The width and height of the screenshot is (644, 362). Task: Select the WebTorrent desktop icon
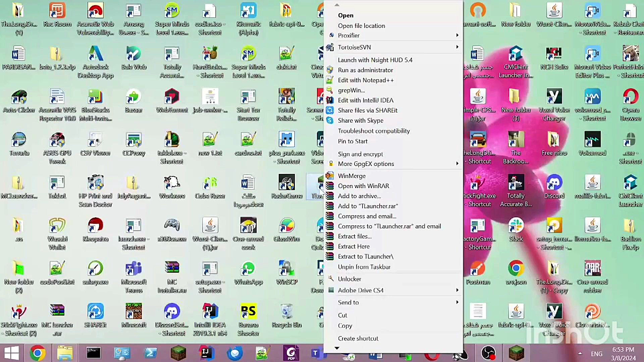[x=172, y=101]
